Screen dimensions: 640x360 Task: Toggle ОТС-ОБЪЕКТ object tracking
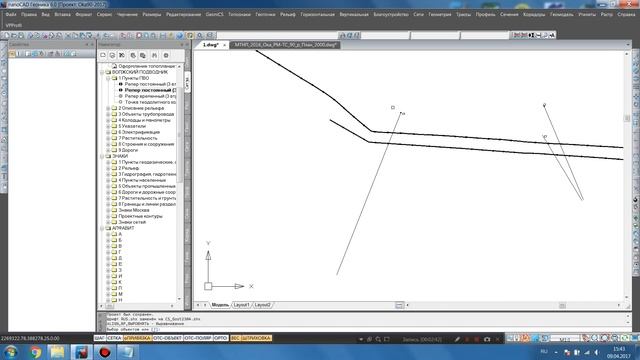click(168, 338)
